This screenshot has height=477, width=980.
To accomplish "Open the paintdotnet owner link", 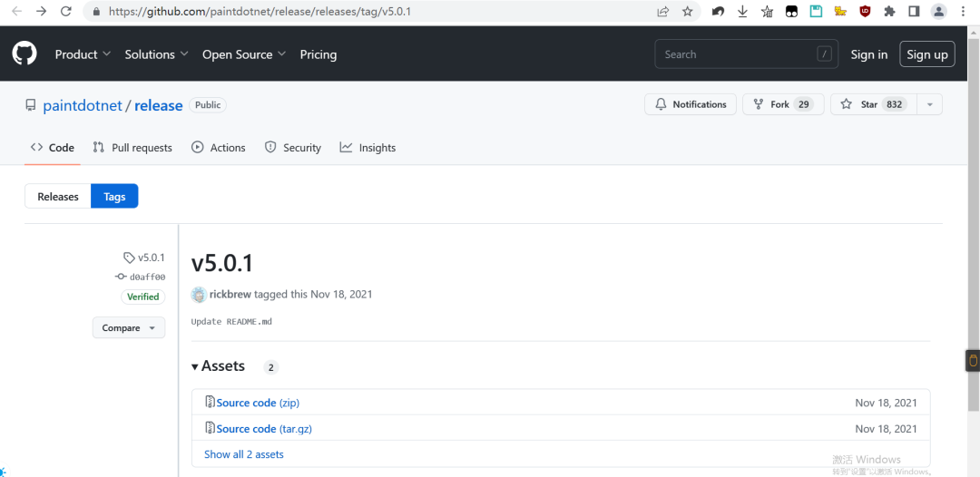I will click(x=83, y=105).
